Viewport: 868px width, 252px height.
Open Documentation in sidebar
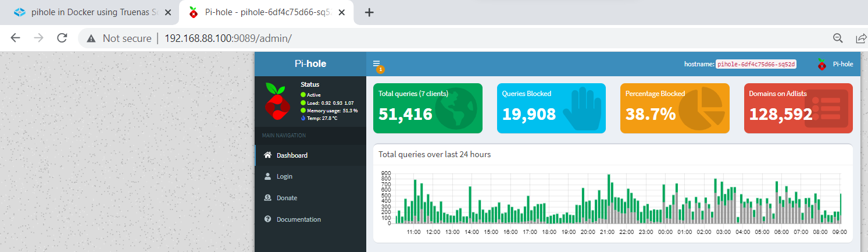pyautogui.click(x=310, y=219)
